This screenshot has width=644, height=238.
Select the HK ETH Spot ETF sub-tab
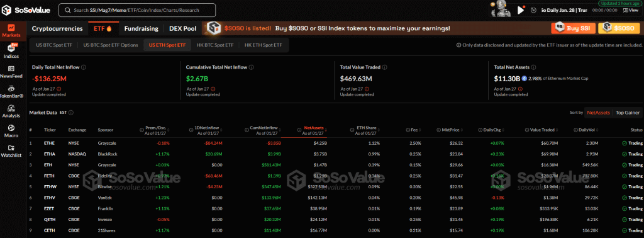coord(264,45)
